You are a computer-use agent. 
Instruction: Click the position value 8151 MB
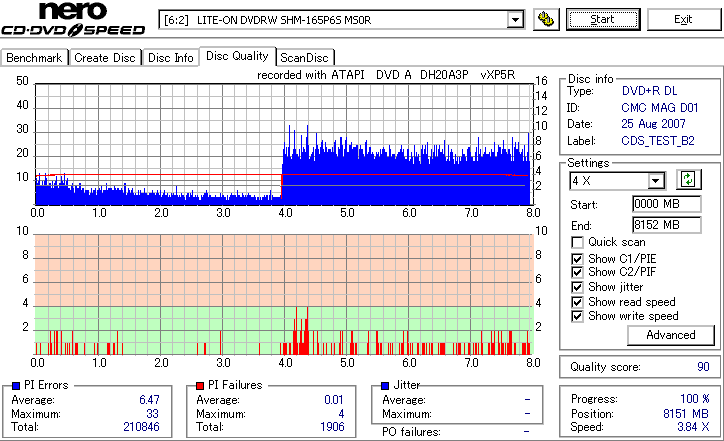coord(686,413)
